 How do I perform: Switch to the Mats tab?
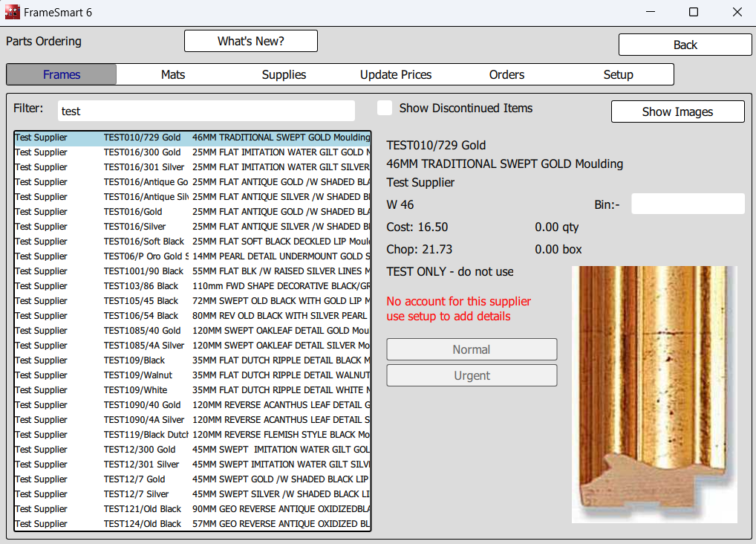[x=173, y=74]
